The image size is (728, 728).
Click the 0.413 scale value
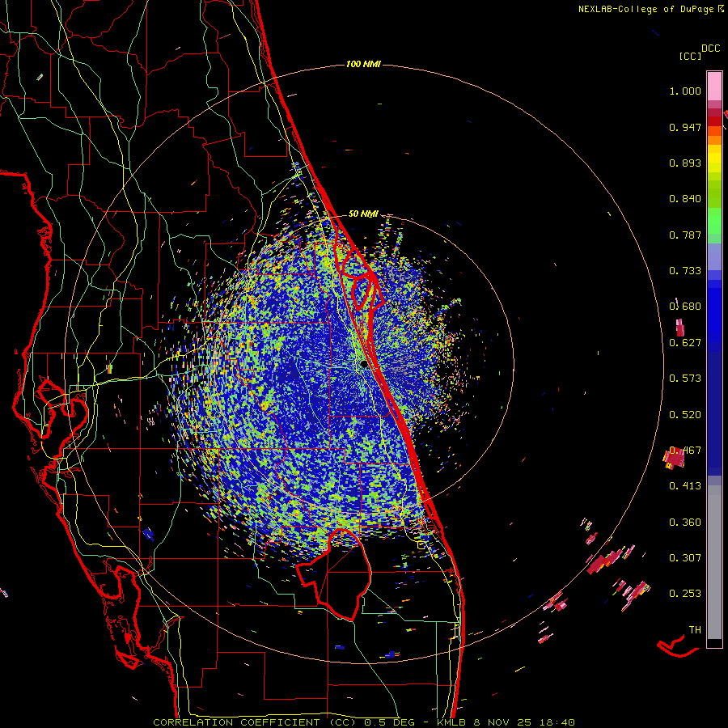click(685, 486)
